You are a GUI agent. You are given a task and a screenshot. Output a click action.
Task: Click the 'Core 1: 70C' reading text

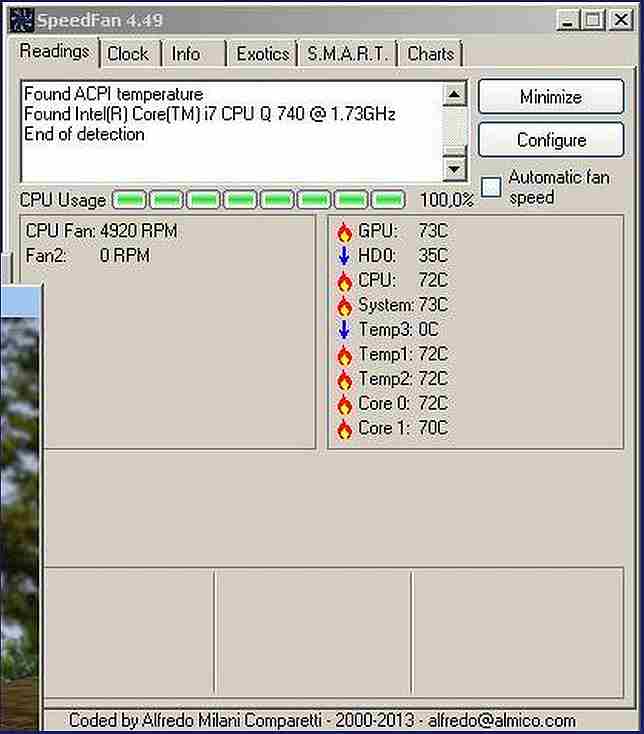click(x=403, y=428)
